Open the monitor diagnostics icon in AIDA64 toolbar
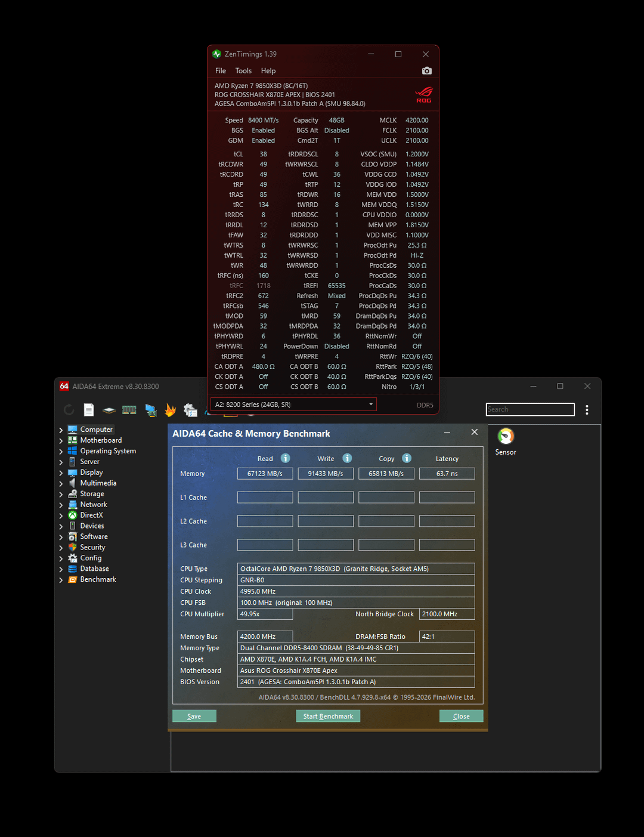Viewport: 644px width, 837px height. (150, 410)
